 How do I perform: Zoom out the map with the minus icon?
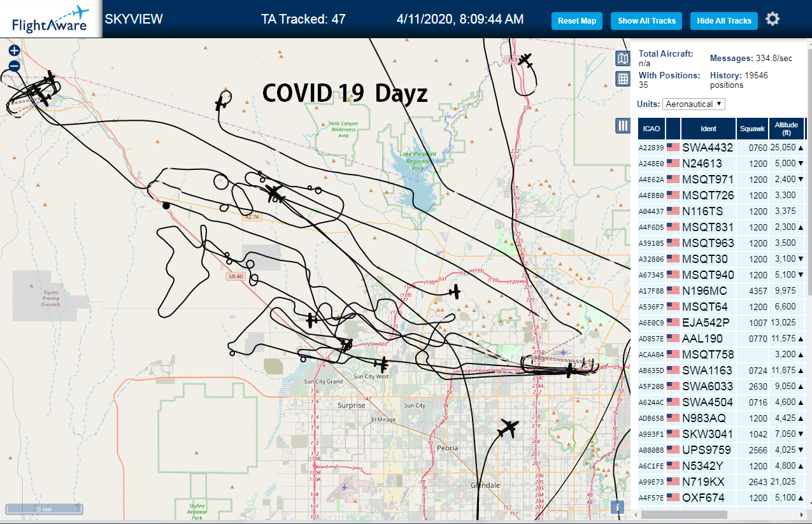tap(15, 66)
